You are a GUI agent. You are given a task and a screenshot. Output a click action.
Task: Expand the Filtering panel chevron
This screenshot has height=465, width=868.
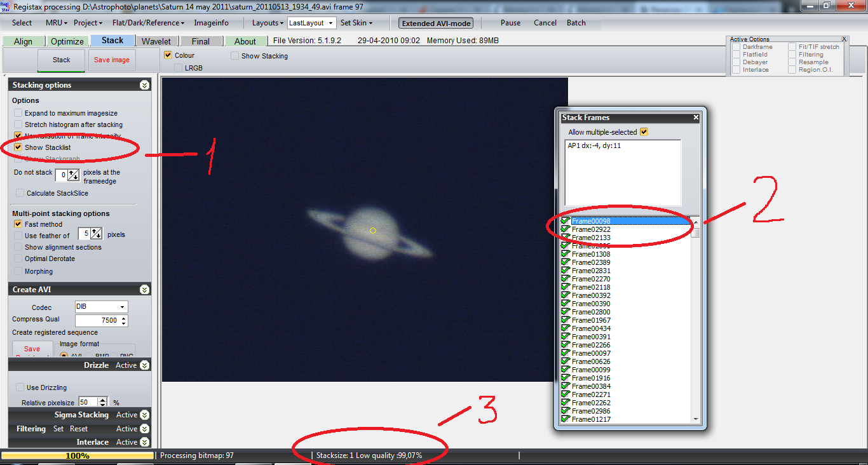pyautogui.click(x=144, y=429)
